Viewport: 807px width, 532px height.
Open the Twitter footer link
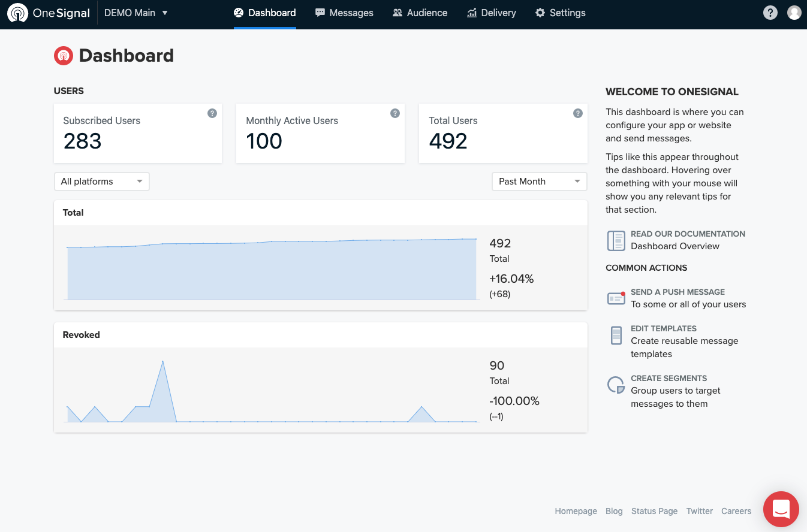tap(700, 511)
